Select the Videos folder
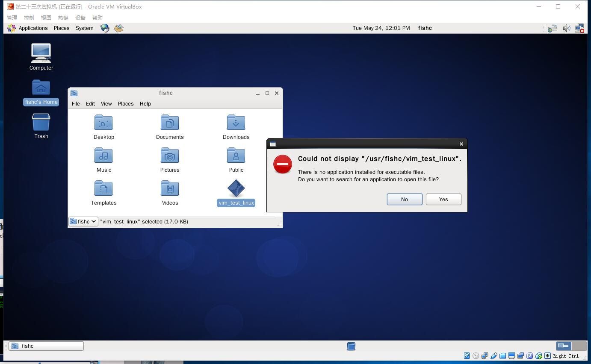Viewport: 591px width, 364px height. [x=170, y=193]
